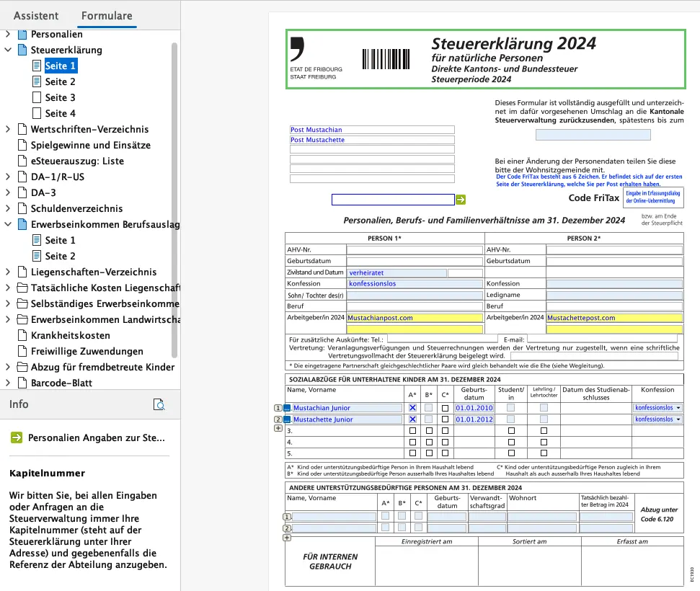Viewport: 700px width, 591px height.
Task: Click the blue details button for Mustachian Junior
Action: [x=287, y=408]
